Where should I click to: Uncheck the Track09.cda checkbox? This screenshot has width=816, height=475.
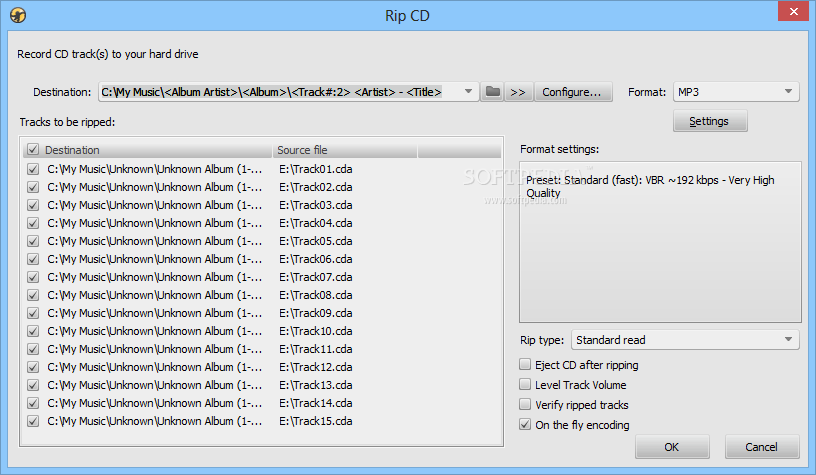click(x=33, y=313)
